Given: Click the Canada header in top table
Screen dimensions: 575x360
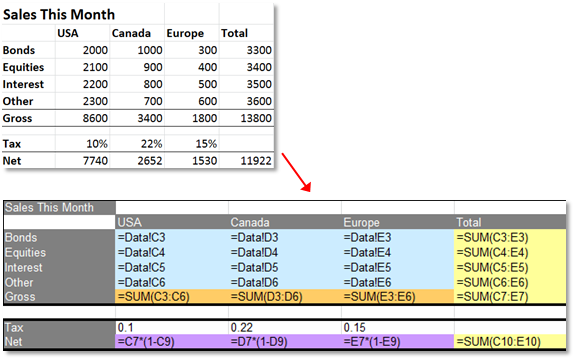Looking at the screenshot, I should coord(131,33).
